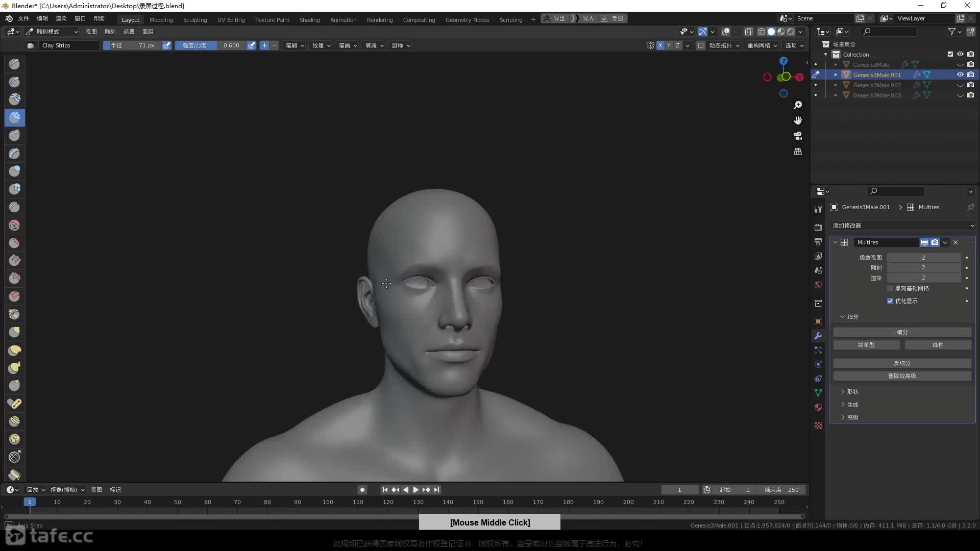Open the 衰减 falloff dropdown

coord(375,45)
